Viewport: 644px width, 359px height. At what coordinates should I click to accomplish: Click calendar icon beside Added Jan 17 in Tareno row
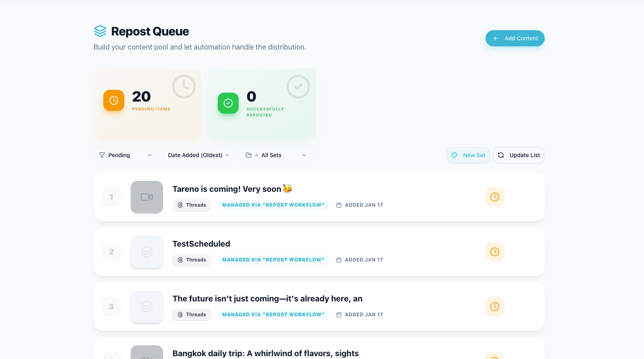coord(339,205)
